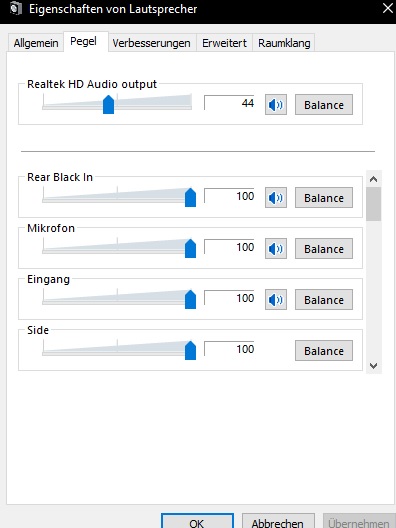
Task: Open Balance settings for Rear Black In
Action: (324, 198)
